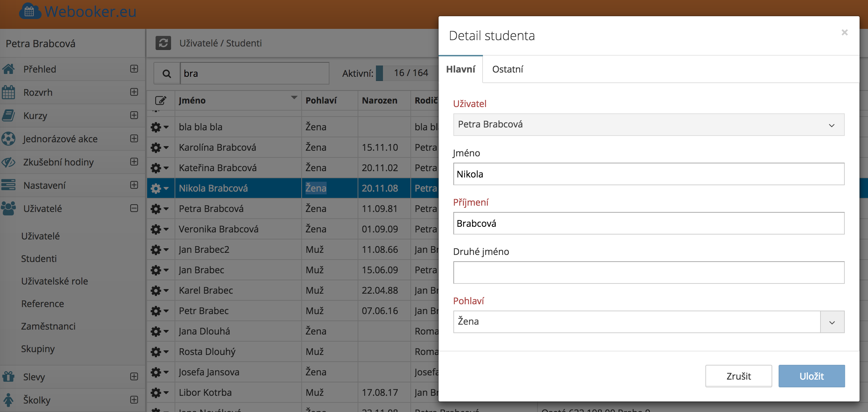Switch to the Ostatní tab

(507, 69)
